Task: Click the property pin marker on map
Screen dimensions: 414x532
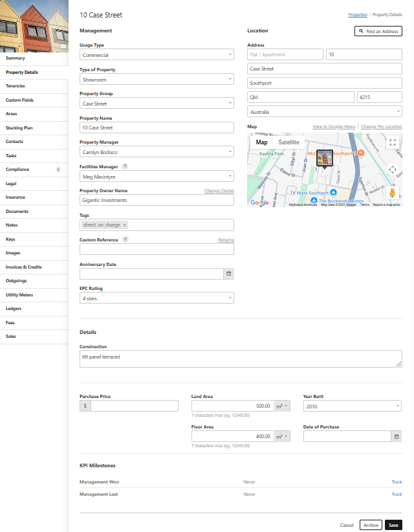Action: [325, 158]
